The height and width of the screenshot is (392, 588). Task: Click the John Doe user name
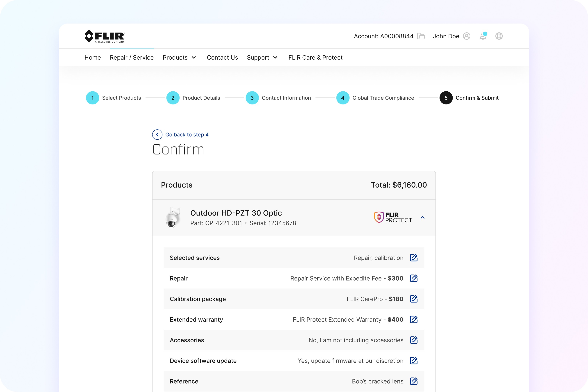tap(446, 36)
